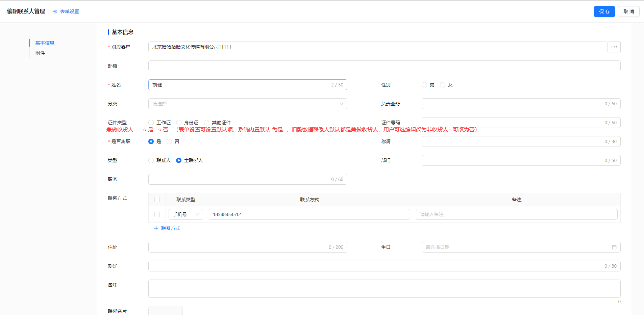
Task: Click the 保存 button
Action: [604, 11]
